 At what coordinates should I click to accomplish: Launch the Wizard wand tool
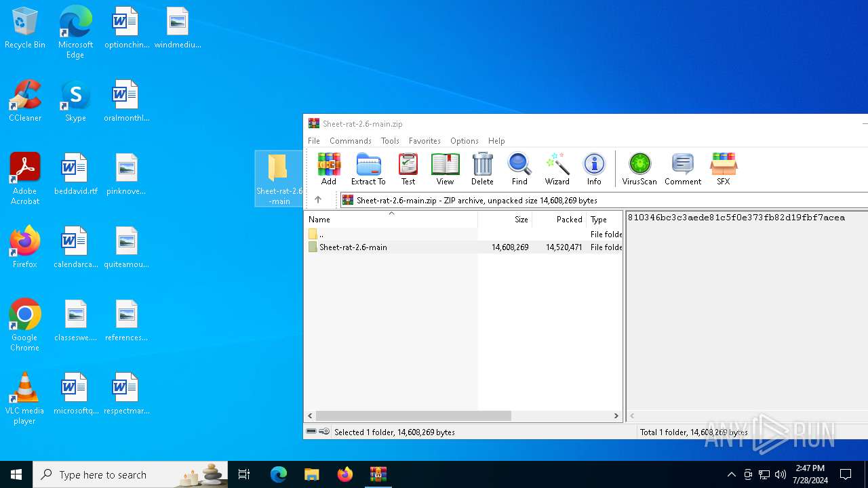pyautogui.click(x=557, y=169)
